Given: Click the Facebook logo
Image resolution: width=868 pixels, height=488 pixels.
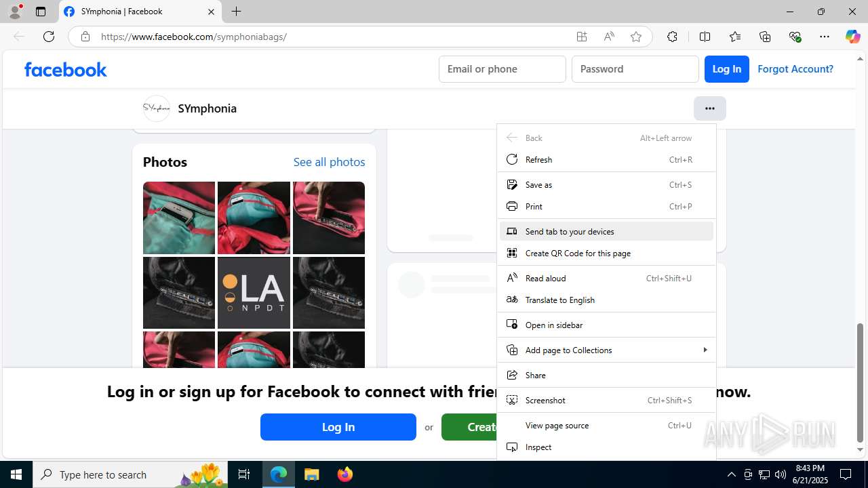Looking at the screenshot, I should [66, 69].
